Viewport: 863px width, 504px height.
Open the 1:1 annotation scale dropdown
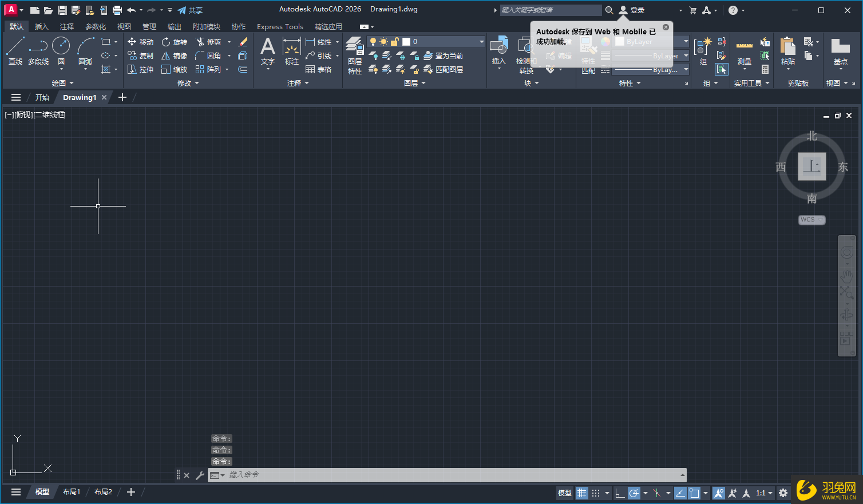click(x=764, y=493)
